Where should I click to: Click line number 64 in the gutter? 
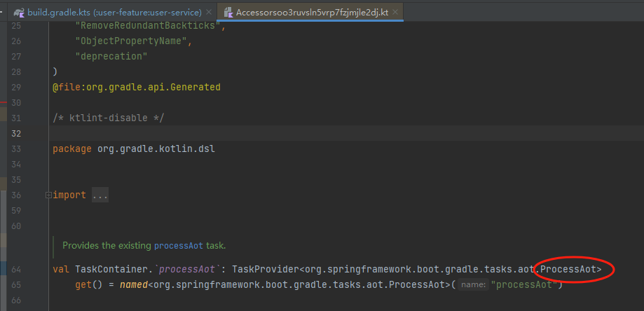[x=16, y=270]
